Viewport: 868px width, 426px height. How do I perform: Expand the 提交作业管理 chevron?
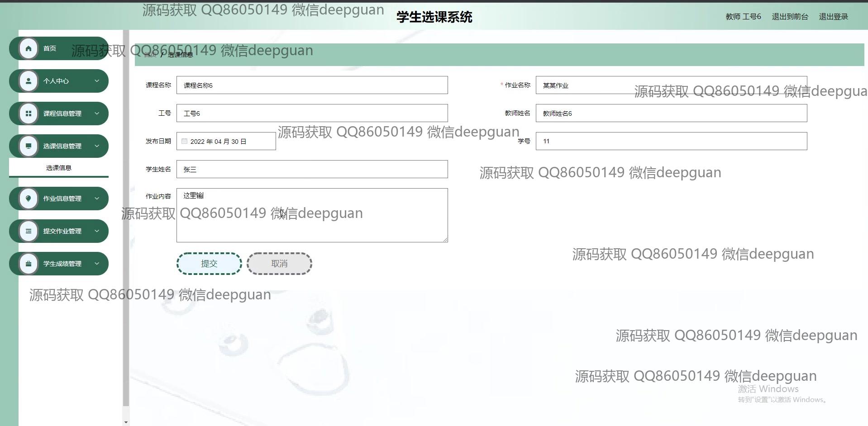coord(96,231)
